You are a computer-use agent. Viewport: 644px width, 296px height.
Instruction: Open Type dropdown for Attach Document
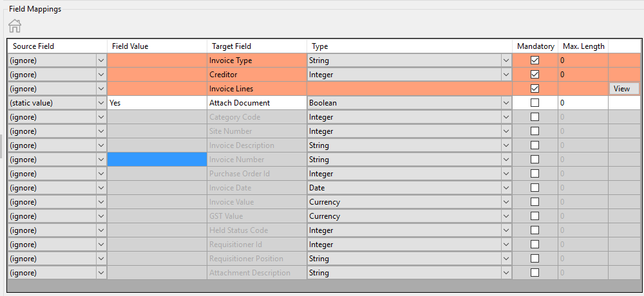(506, 103)
